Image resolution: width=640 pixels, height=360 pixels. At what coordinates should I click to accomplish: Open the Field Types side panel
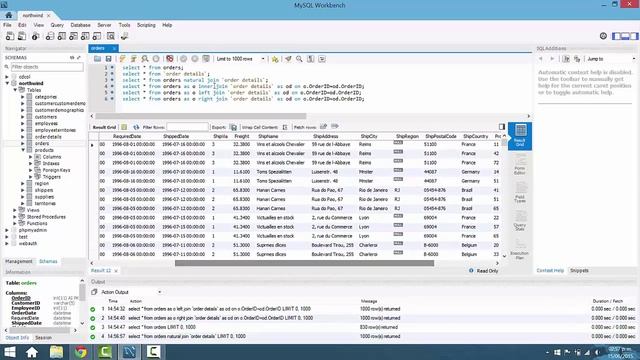(x=520, y=193)
